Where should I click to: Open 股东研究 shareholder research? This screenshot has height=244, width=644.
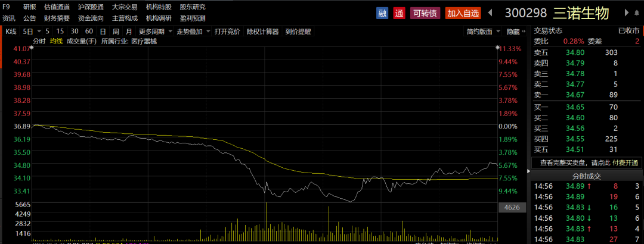[x=193, y=7]
